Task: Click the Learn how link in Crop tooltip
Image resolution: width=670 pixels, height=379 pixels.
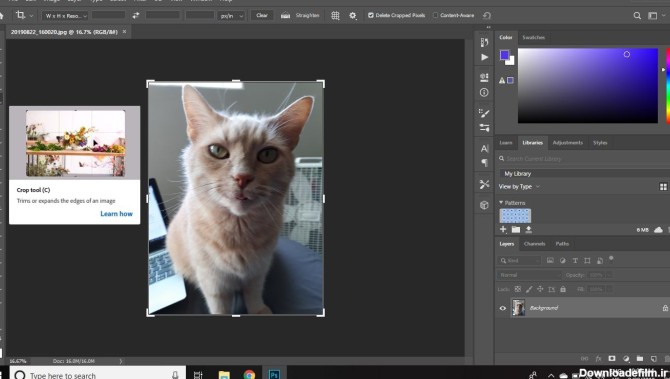Action: click(116, 214)
